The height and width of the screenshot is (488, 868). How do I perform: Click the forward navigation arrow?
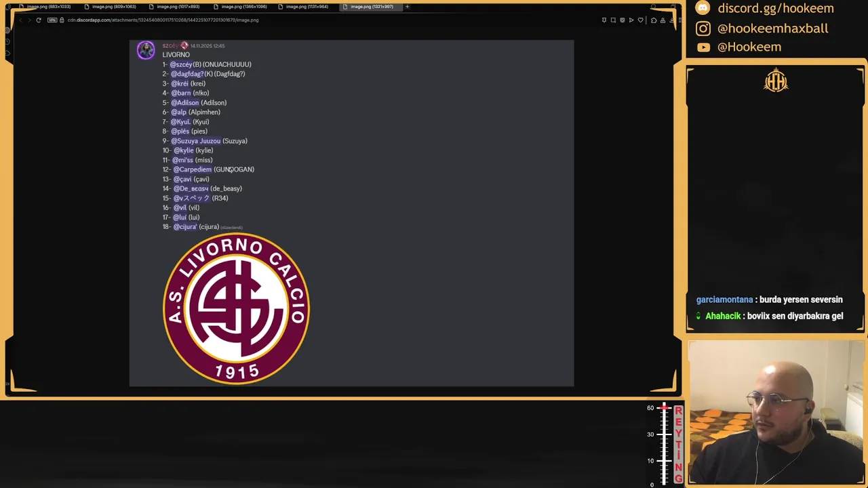pos(28,20)
